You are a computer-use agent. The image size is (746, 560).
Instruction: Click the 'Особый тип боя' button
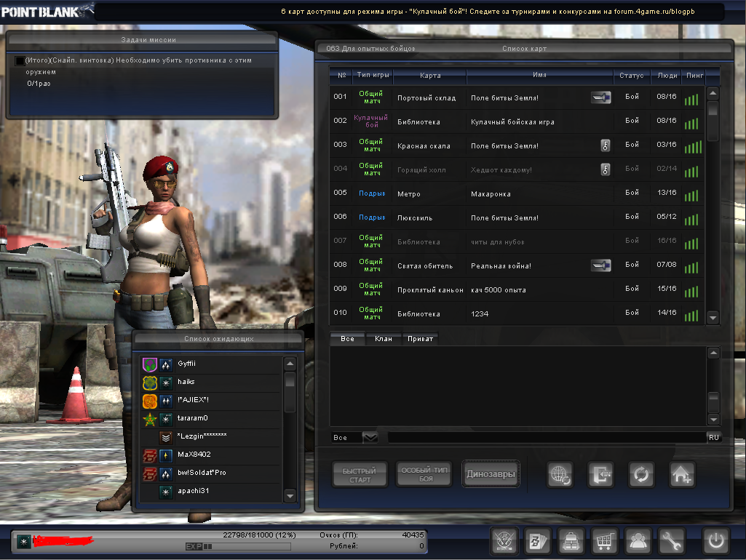click(x=424, y=474)
